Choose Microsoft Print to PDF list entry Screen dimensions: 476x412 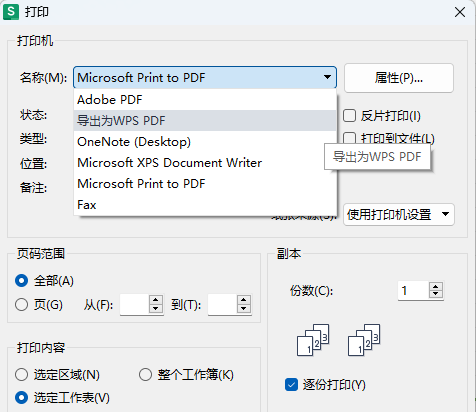click(x=205, y=184)
